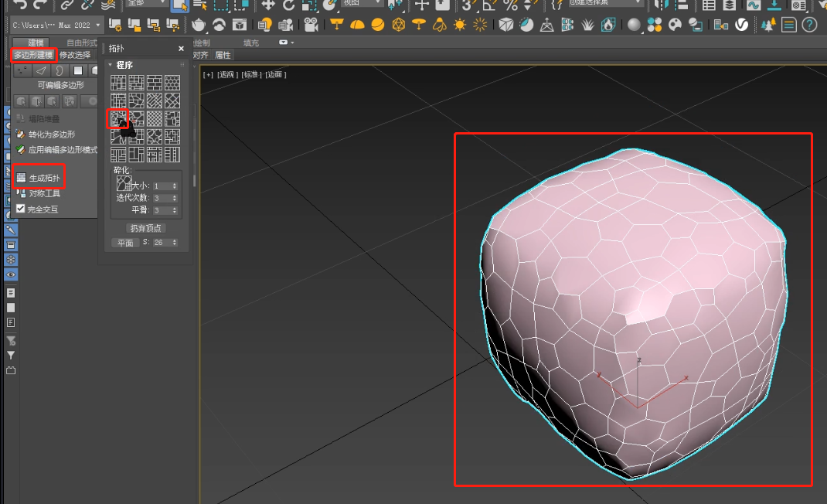Screen dimensions: 827x504
Task: Click the [透视] viewport label
Action: 227,75
